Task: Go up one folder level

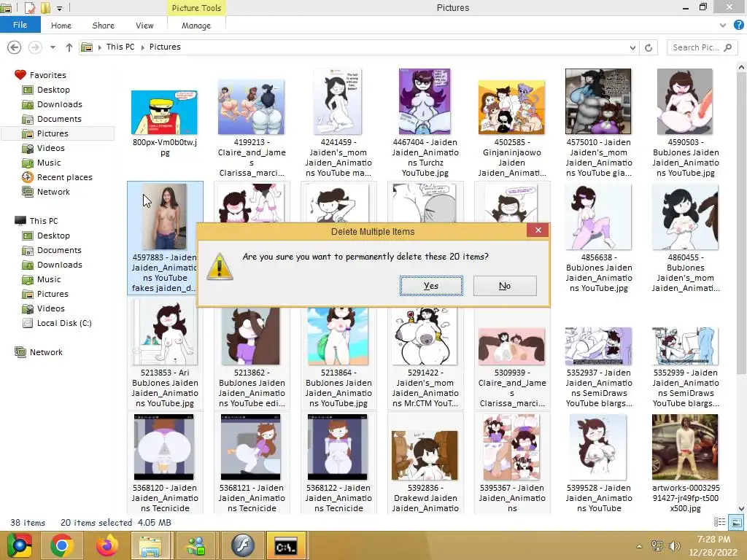Action: [x=69, y=47]
